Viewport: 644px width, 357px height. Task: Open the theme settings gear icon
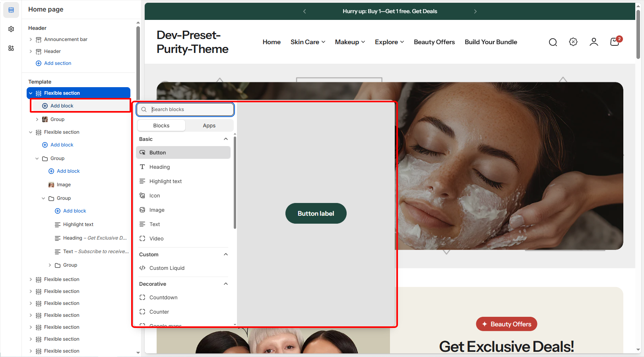tap(11, 29)
